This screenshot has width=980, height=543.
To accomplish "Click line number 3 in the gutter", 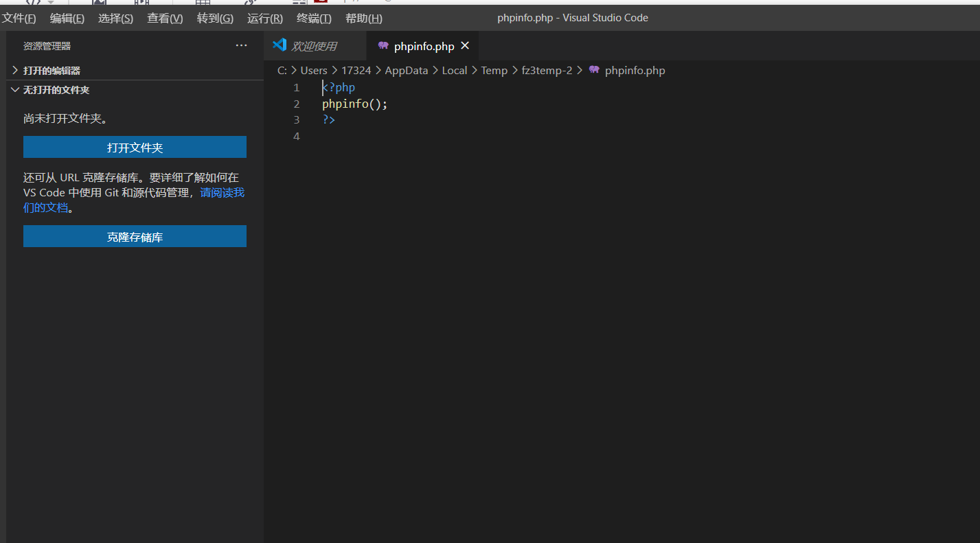I will 297,119.
